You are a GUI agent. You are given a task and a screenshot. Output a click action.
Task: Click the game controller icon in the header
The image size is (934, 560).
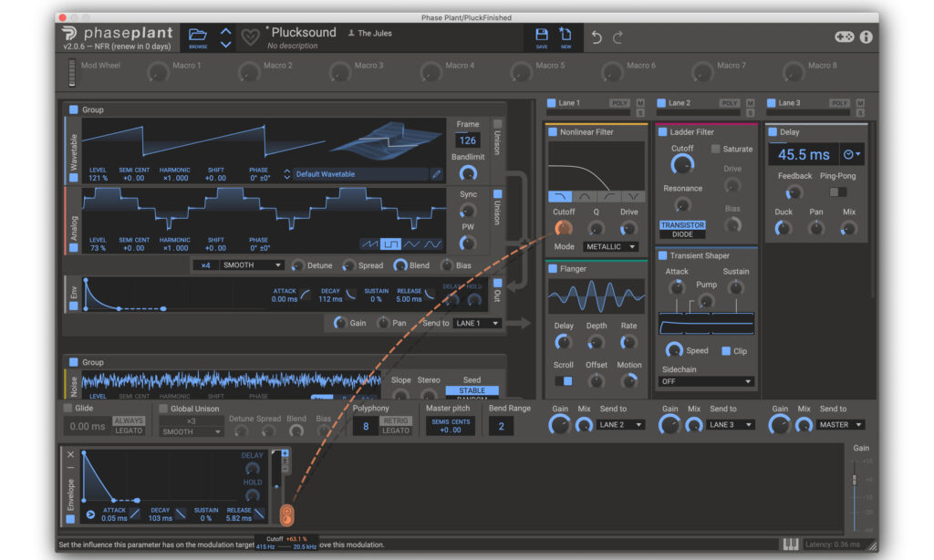point(844,36)
